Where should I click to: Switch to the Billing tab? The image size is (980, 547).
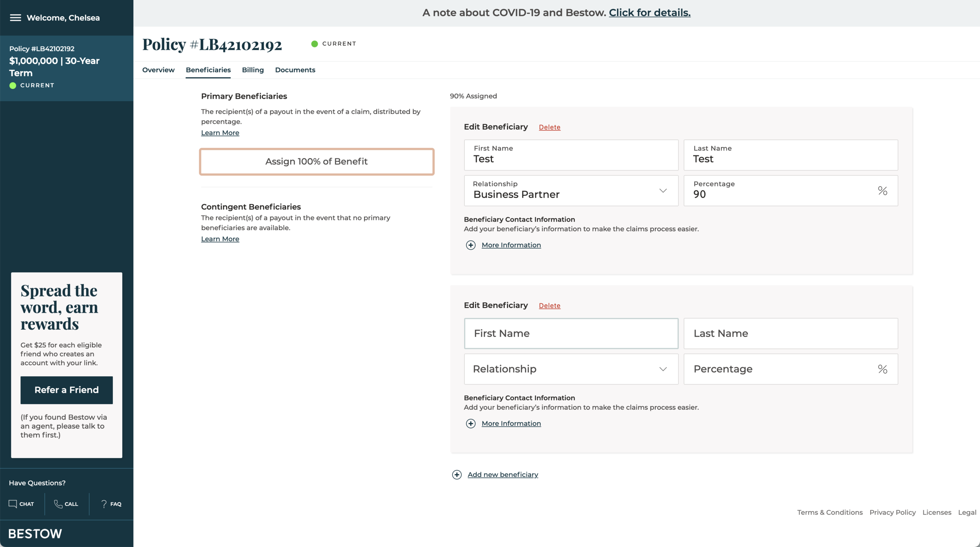[252, 70]
